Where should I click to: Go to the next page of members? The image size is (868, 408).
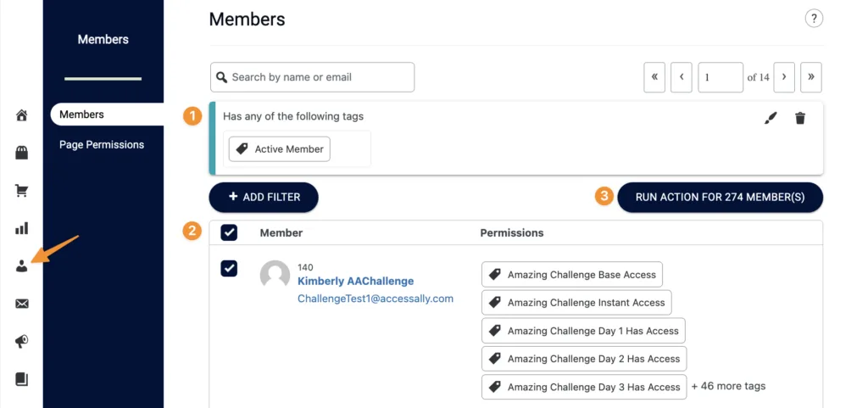pyautogui.click(x=784, y=77)
